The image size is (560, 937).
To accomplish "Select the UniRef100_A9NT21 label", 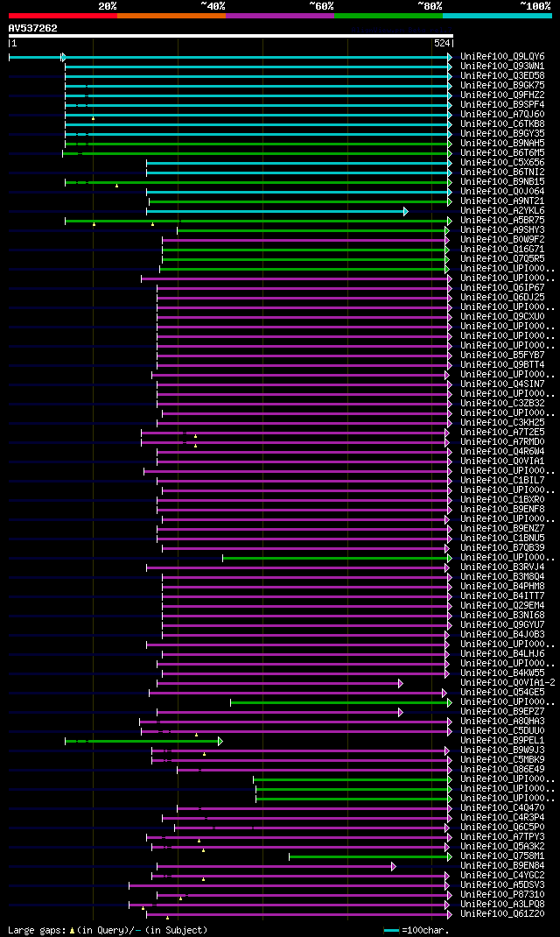I will (502, 201).
